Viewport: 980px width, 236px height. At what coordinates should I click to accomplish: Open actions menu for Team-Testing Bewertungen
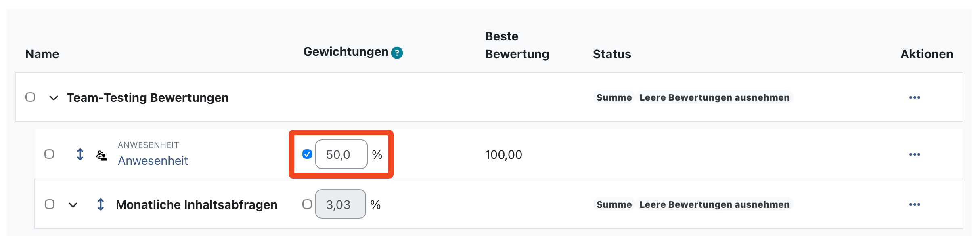coord(914,97)
